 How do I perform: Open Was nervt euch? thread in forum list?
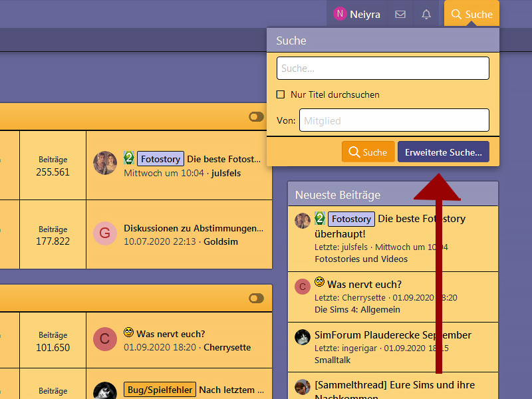click(171, 334)
